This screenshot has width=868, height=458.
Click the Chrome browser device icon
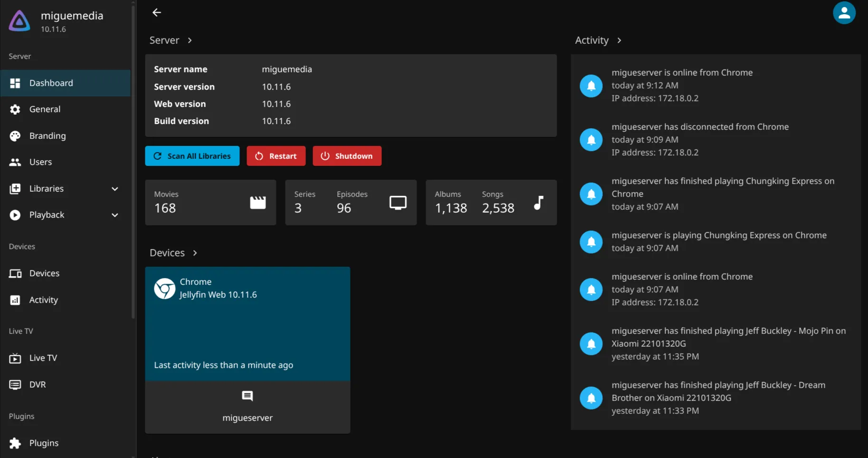click(x=165, y=289)
